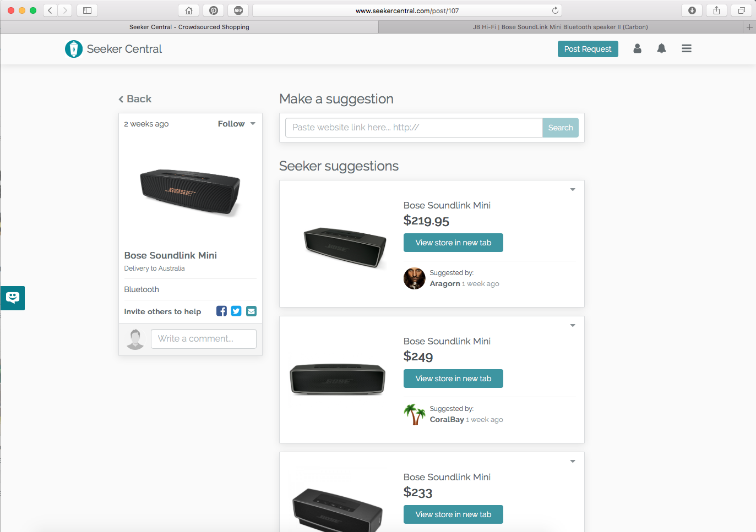View store for the $219.95 suggestion
This screenshot has height=532, width=756.
pos(453,243)
